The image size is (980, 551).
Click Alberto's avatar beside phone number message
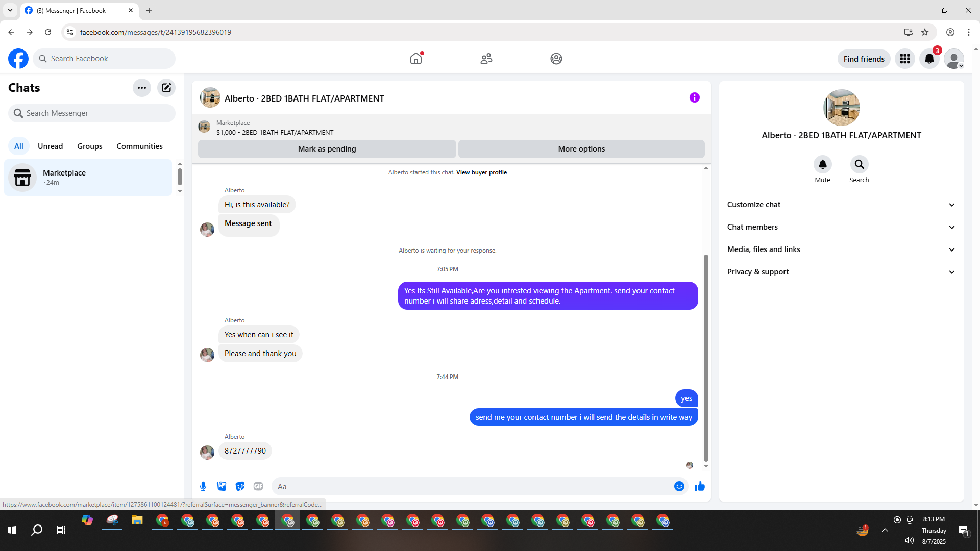207,452
